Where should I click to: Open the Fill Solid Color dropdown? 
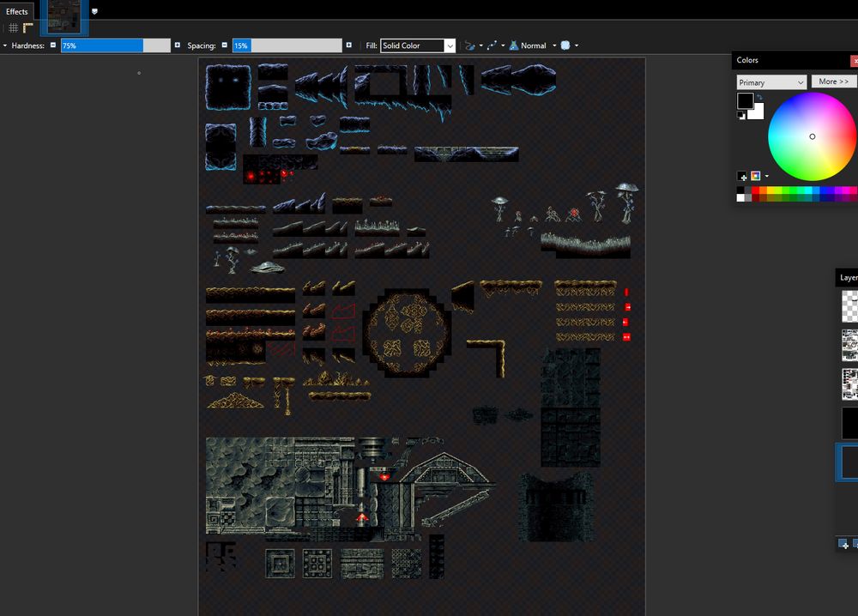(418, 45)
